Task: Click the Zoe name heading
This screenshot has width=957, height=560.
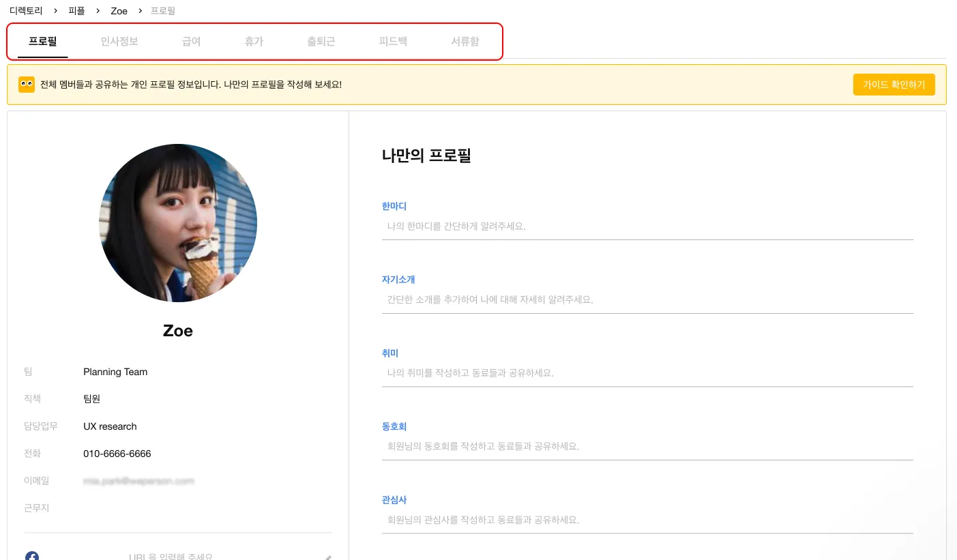Action: 178,331
